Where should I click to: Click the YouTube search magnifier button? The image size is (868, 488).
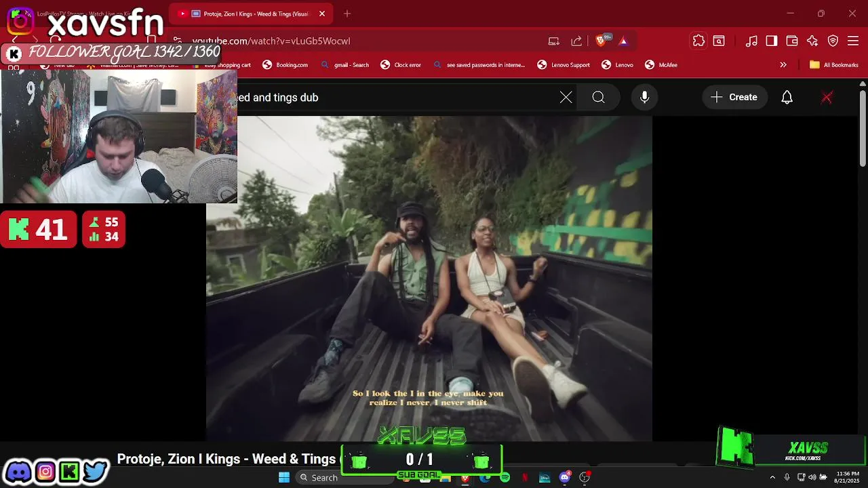(x=599, y=98)
